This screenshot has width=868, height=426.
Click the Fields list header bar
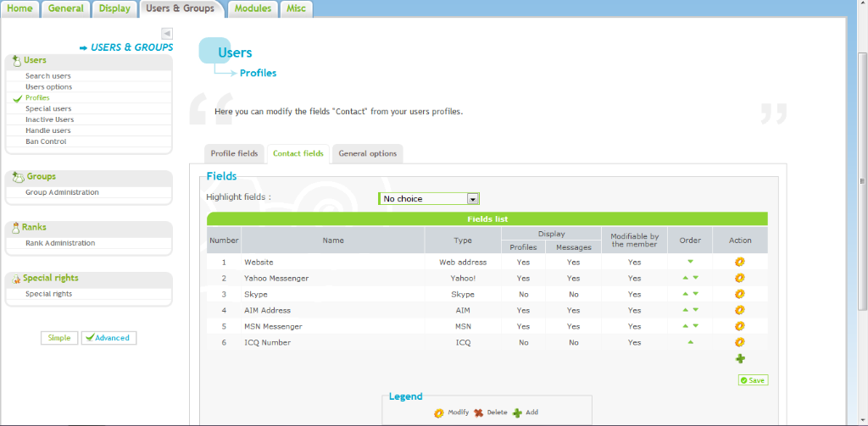pos(487,219)
